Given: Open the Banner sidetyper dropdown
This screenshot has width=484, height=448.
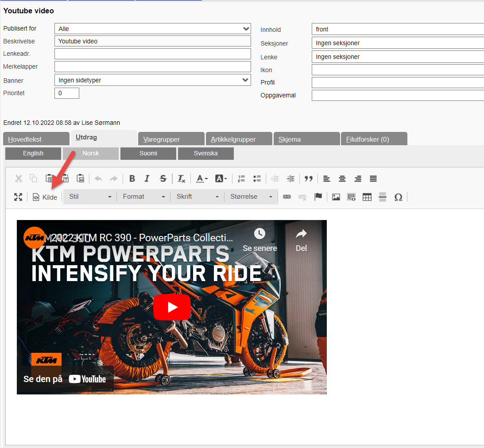Looking at the screenshot, I should (152, 80).
